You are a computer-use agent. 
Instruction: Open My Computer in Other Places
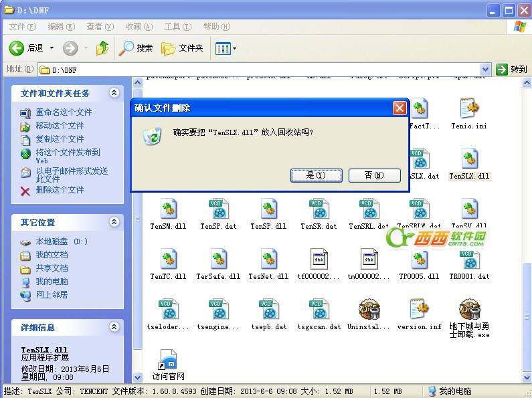click(x=52, y=282)
